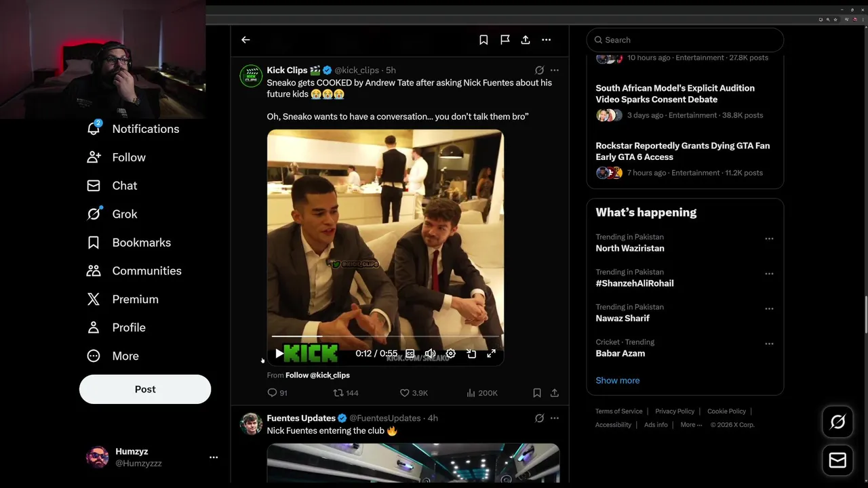Open options for Nawaz Sharif trend
868x488 pixels.
point(769,308)
